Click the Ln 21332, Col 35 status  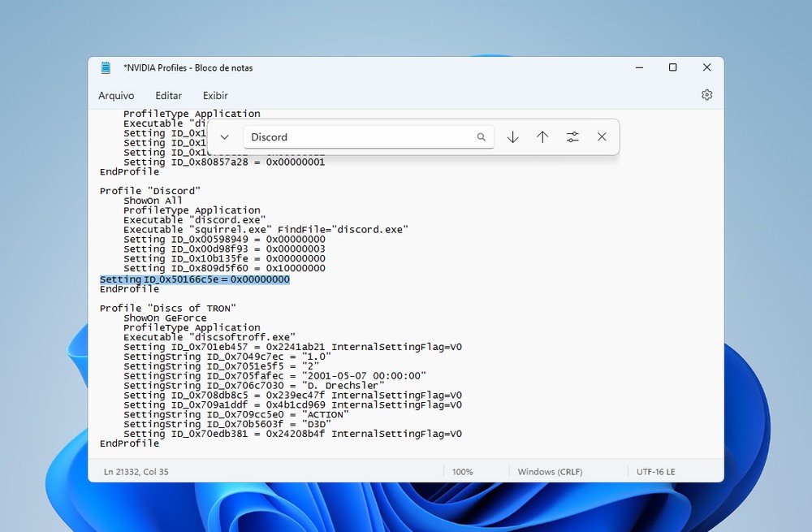[136, 472]
